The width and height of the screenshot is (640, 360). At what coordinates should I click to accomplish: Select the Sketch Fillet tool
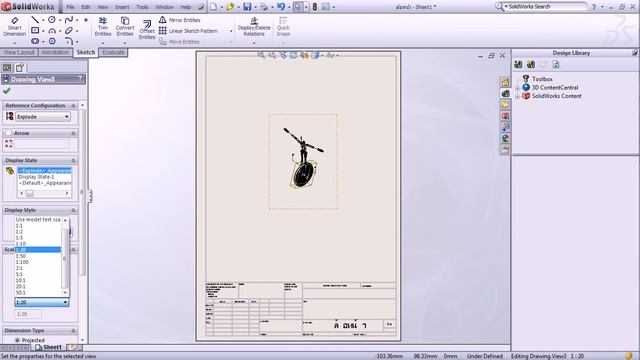pyautogui.click(x=69, y=41)
